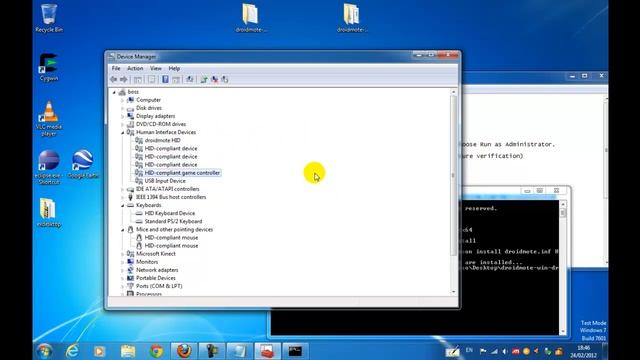Screen dimensions: 640x360
Task: Click the Device Manager scrollbar up arrow
Action: 453,92
